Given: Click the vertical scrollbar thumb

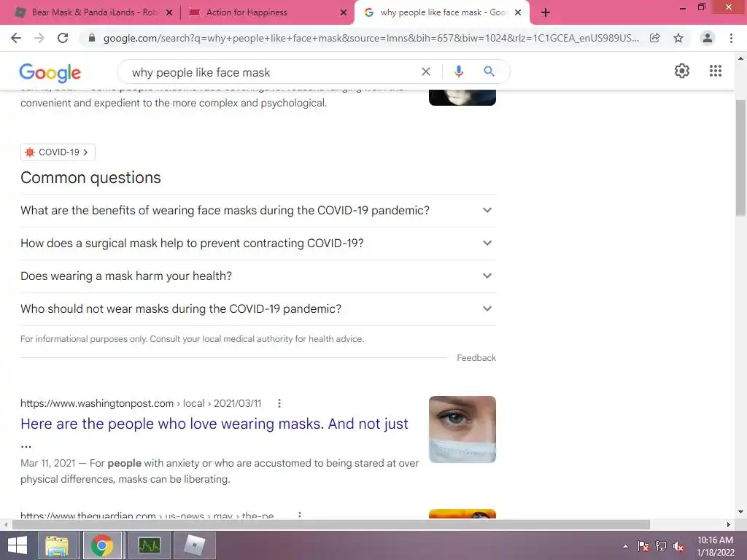Looking at the screenshot, I should coord(740,157).
